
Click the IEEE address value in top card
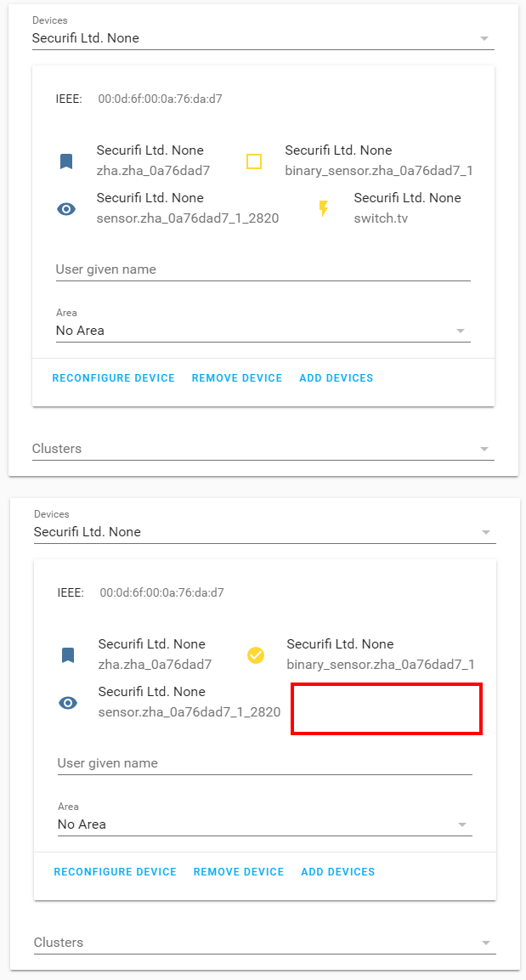tap(160, 99)
